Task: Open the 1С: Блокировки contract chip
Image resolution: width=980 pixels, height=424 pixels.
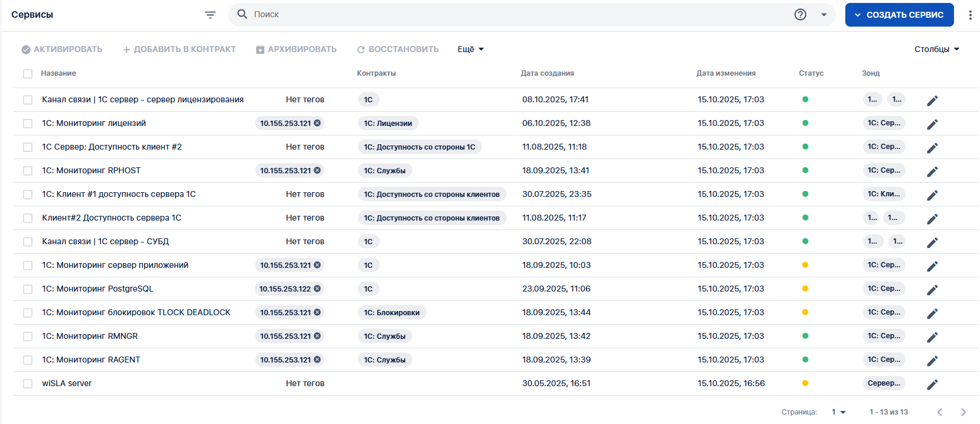Action: [392, 312]
